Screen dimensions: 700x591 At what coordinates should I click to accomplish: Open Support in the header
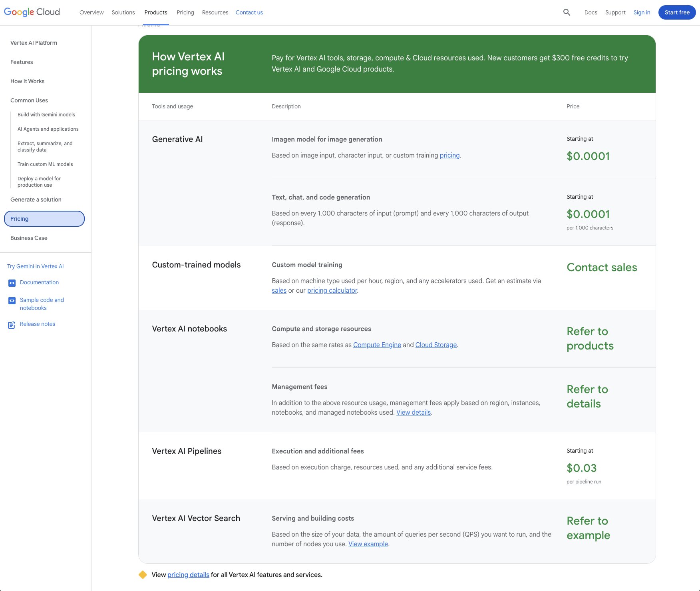point(615,12)
